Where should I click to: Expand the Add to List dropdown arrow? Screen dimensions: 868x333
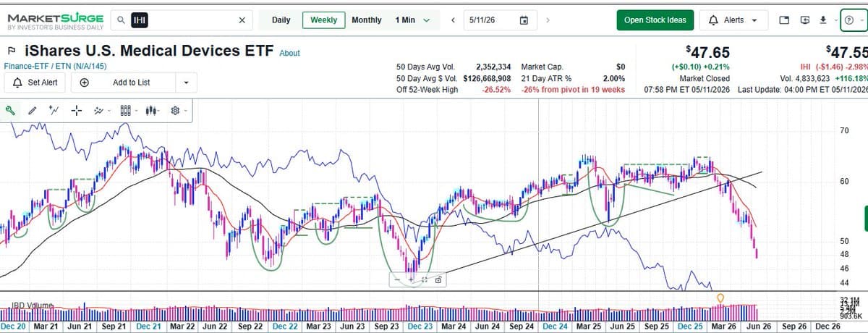[x=186, y=83]
